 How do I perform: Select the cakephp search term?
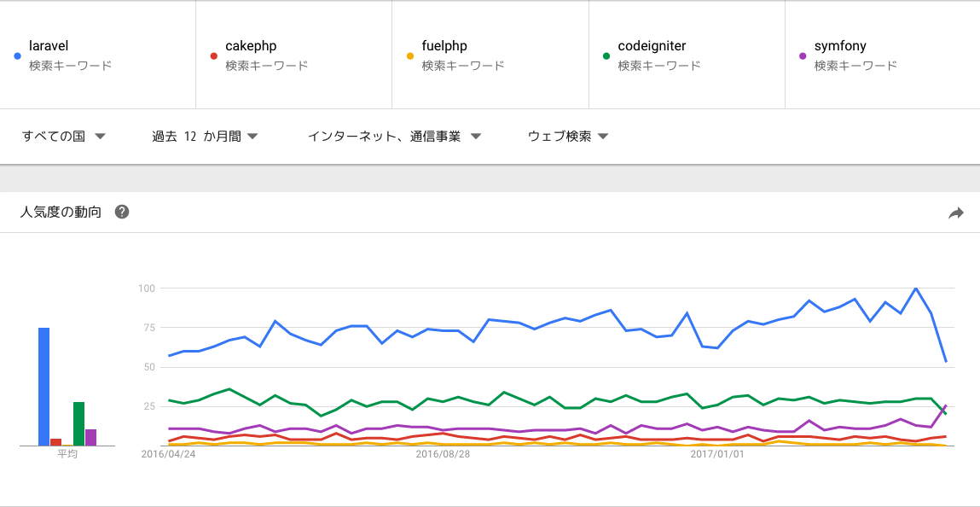252,45
